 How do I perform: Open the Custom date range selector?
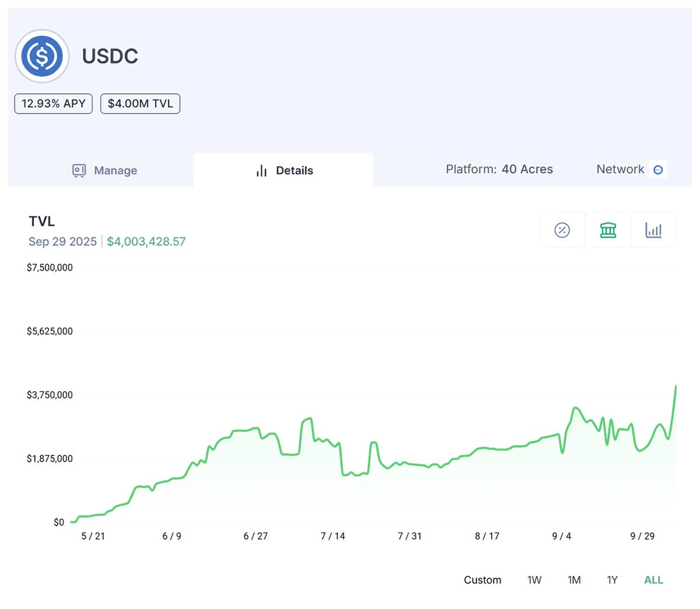[x=482, y=580]
